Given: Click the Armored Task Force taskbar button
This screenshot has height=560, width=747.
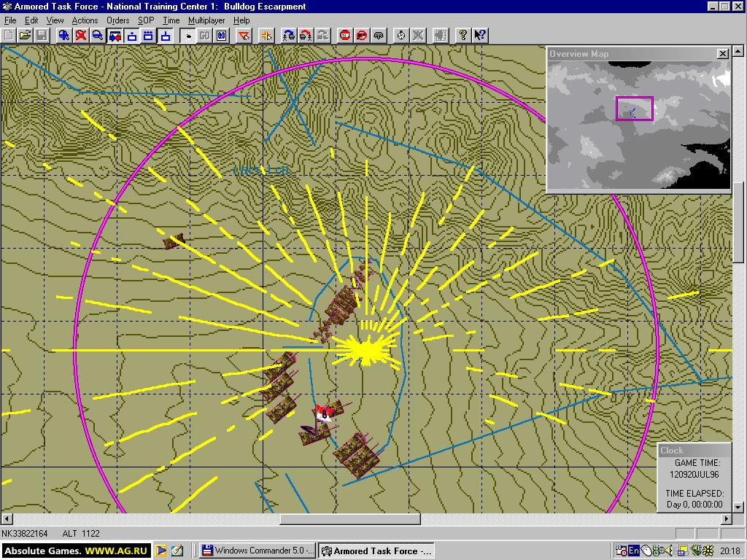Looking at the screenshot, I should [376, 551].
